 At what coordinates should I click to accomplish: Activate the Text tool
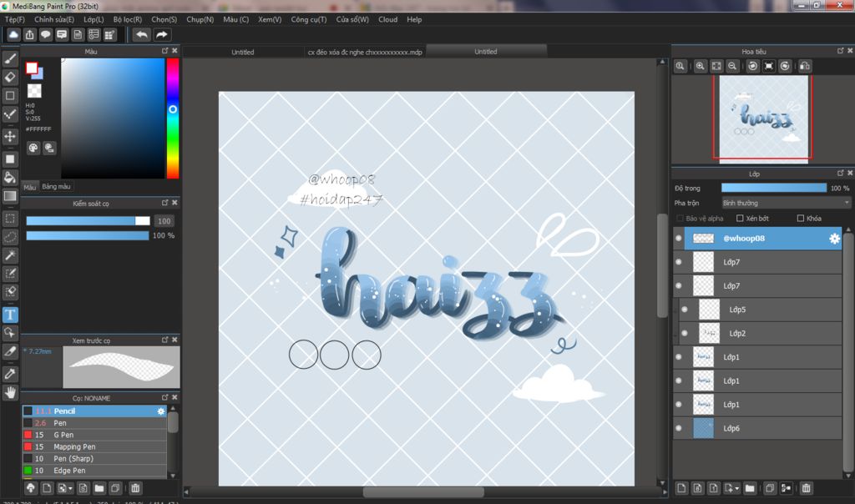click(x=10, y=315)
